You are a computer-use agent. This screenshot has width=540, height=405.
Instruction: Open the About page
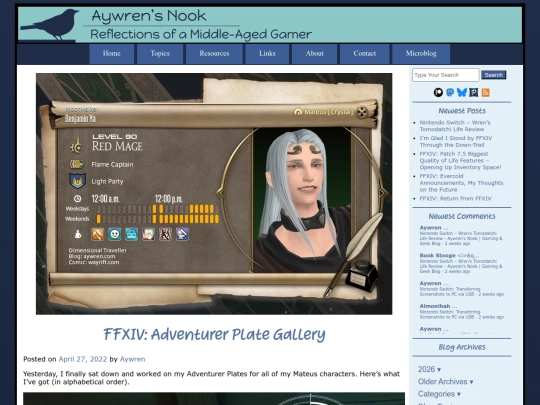[x=314, y=54]
